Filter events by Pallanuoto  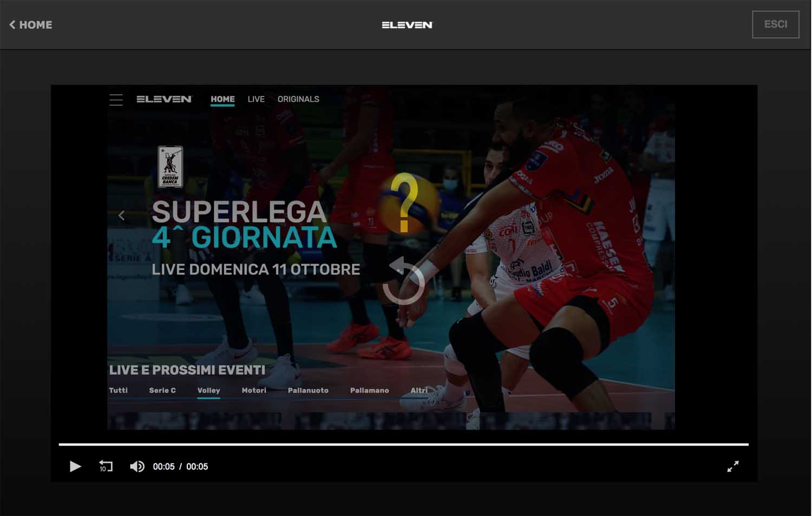click(x=308, y=390)
